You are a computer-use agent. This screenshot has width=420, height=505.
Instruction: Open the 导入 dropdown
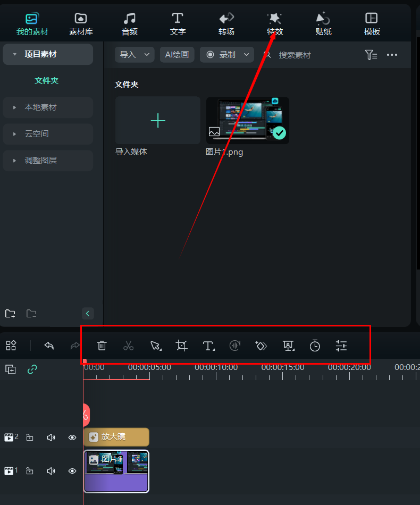(135, 55)
